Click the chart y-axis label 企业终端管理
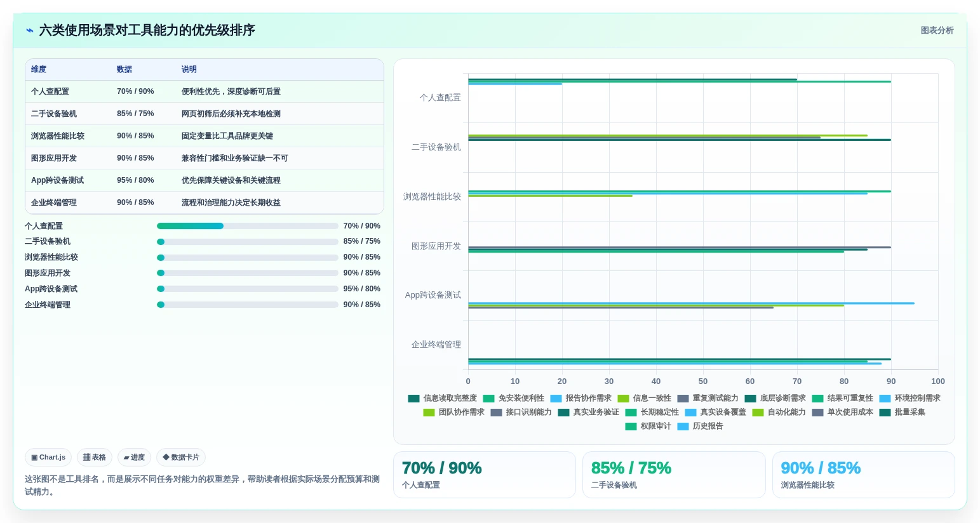The image size is (980, 523). point(436,345)
